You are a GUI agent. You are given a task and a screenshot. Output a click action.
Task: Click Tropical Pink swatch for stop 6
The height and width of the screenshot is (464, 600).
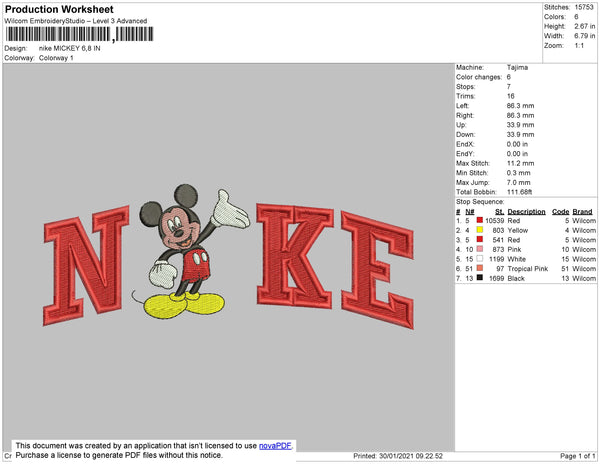coord(479,268)
